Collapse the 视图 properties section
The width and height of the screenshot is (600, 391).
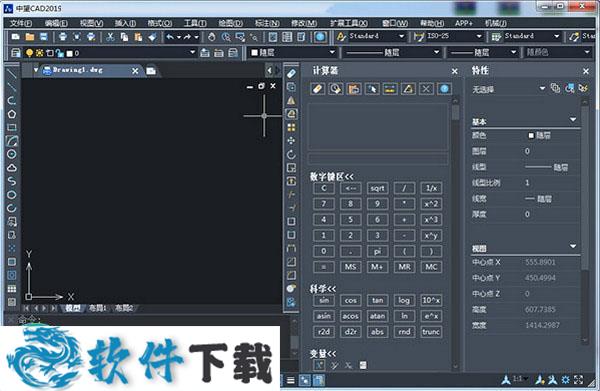(x=573, y=246)
